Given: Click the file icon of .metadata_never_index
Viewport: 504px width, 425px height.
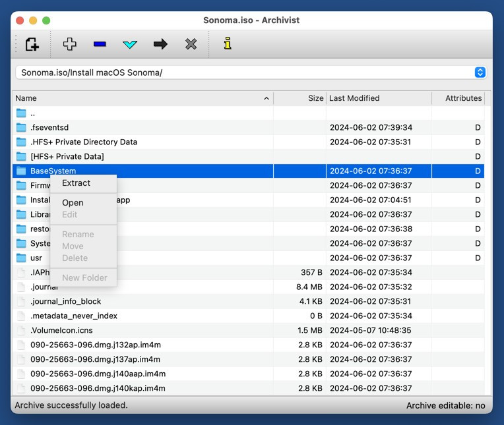Looking at the screenshot, I should [x=21, y=316].
